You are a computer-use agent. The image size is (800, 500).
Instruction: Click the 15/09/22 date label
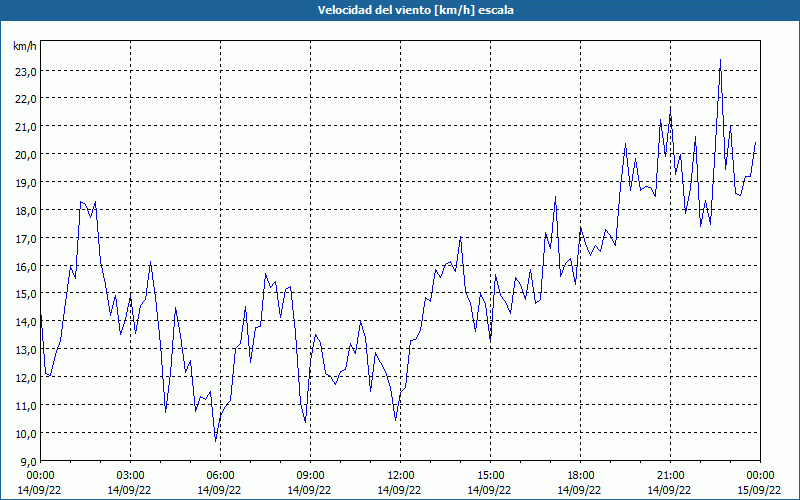point(759,490)
